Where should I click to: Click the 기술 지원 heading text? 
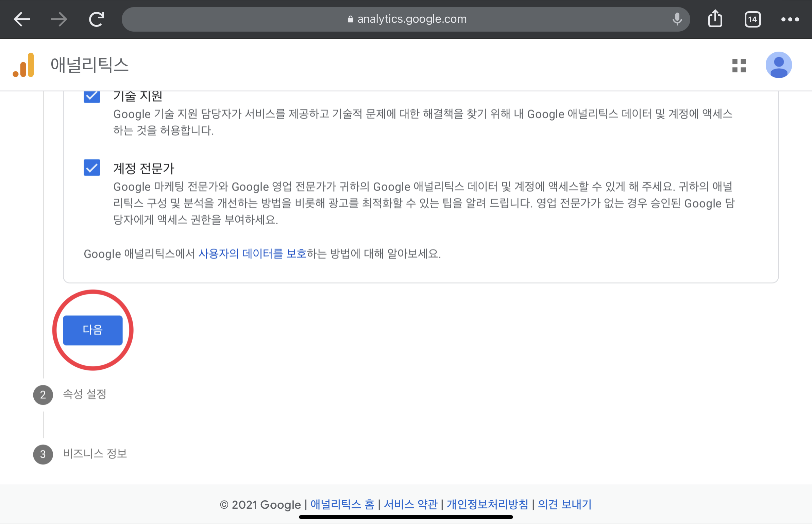pos(138,96)
